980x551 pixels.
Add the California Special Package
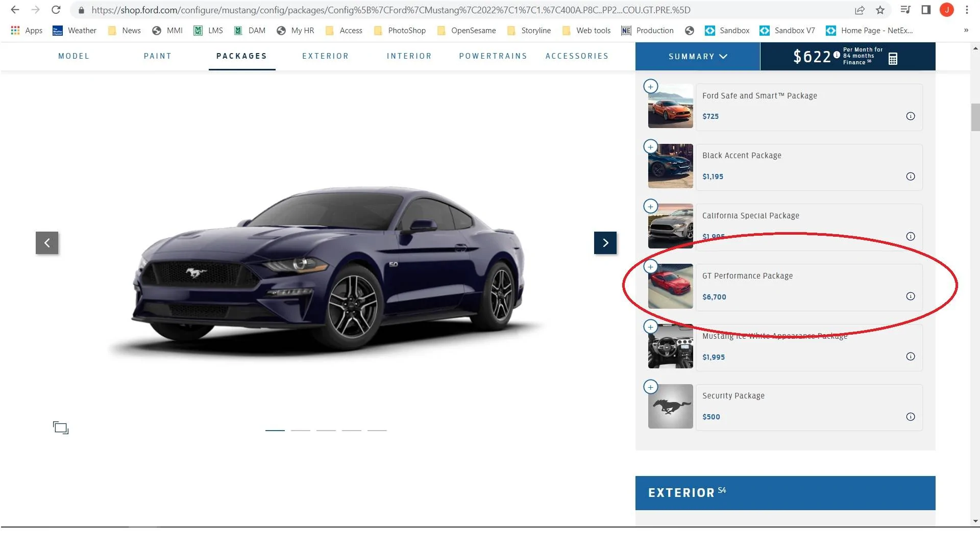pyautogui.click(x=650, y=207)
